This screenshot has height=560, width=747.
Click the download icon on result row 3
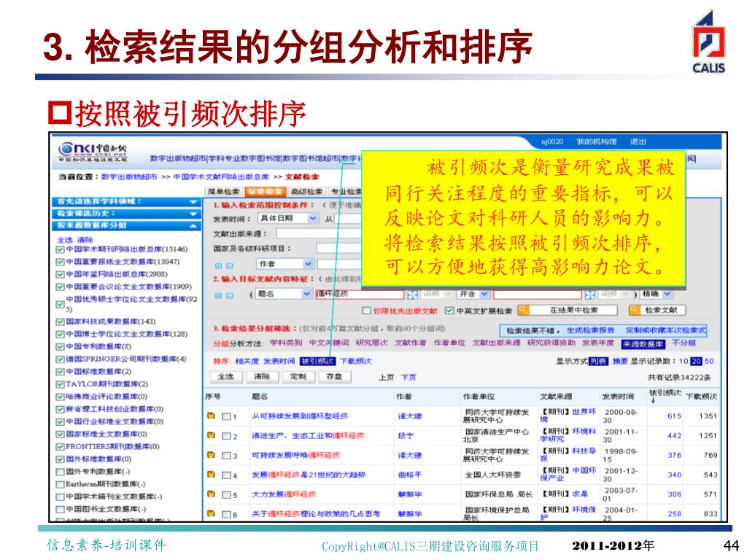(x=211, y=455)
